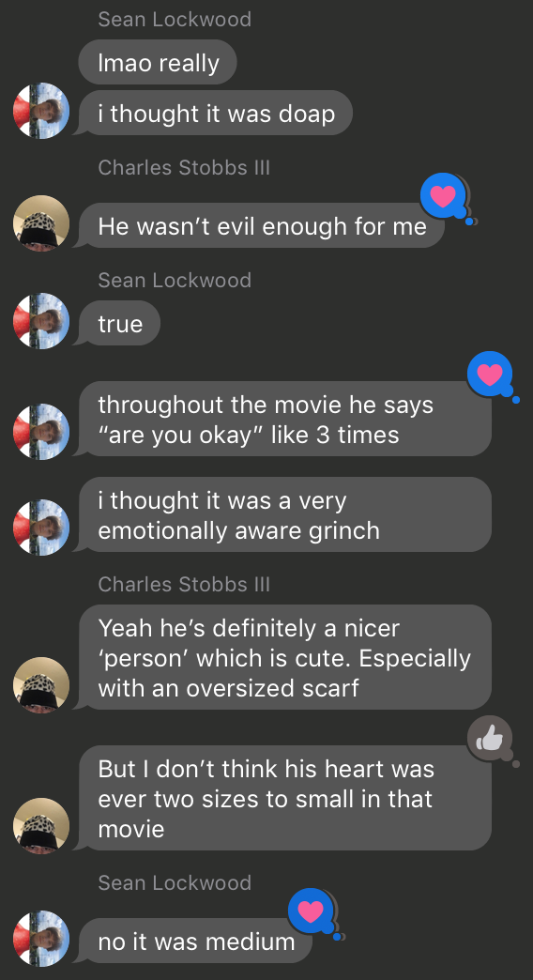
Task: Click Charles's avatar beside "two sizes to small" message
Action: click(41, 826)
